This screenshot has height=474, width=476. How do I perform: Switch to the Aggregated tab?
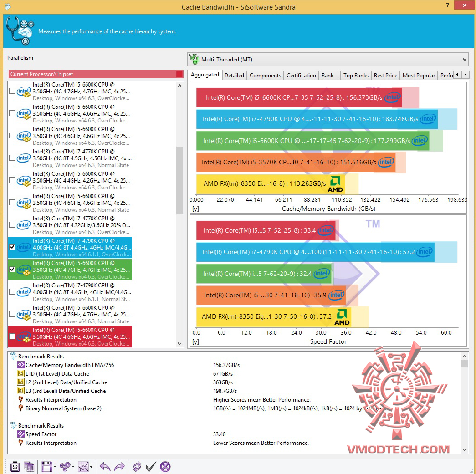(205, 75)
